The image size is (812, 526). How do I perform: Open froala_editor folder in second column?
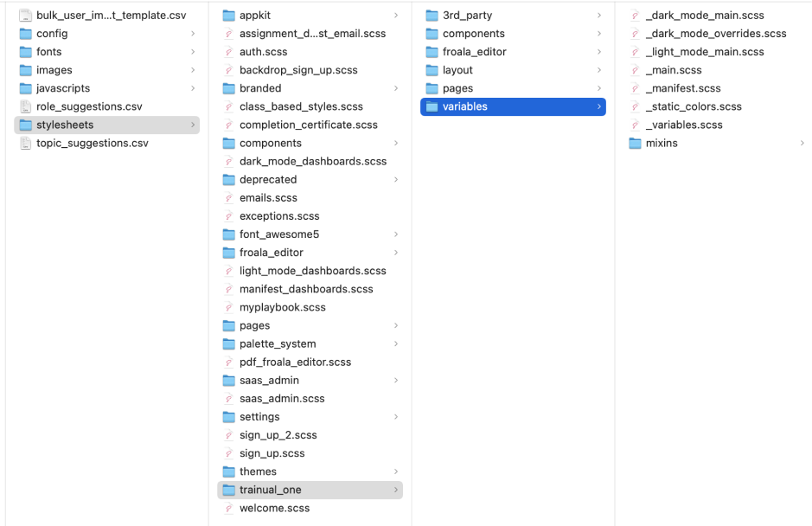[310, 253]
